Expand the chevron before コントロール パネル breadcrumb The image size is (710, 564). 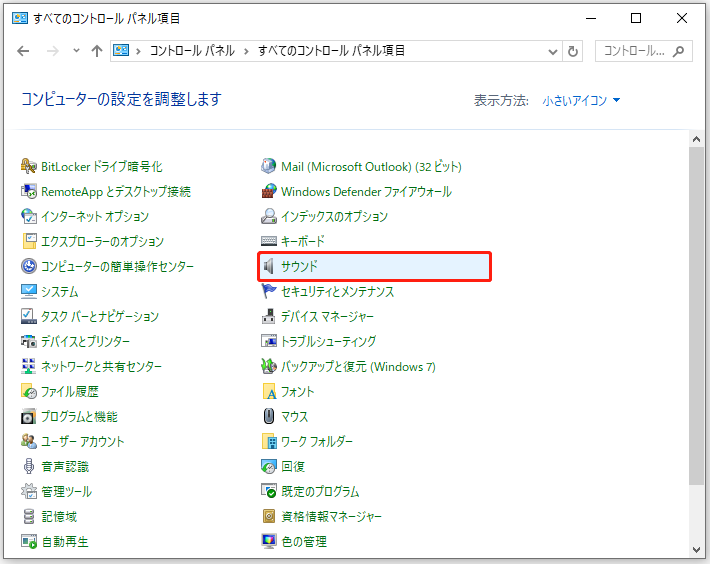pyautogui.click(x=138, y=52)
